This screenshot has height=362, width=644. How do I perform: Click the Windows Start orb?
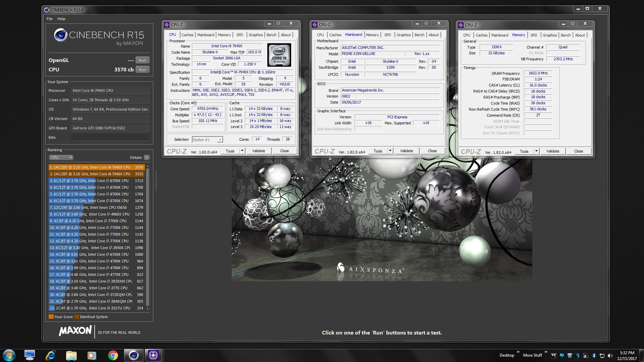[9, 355]
